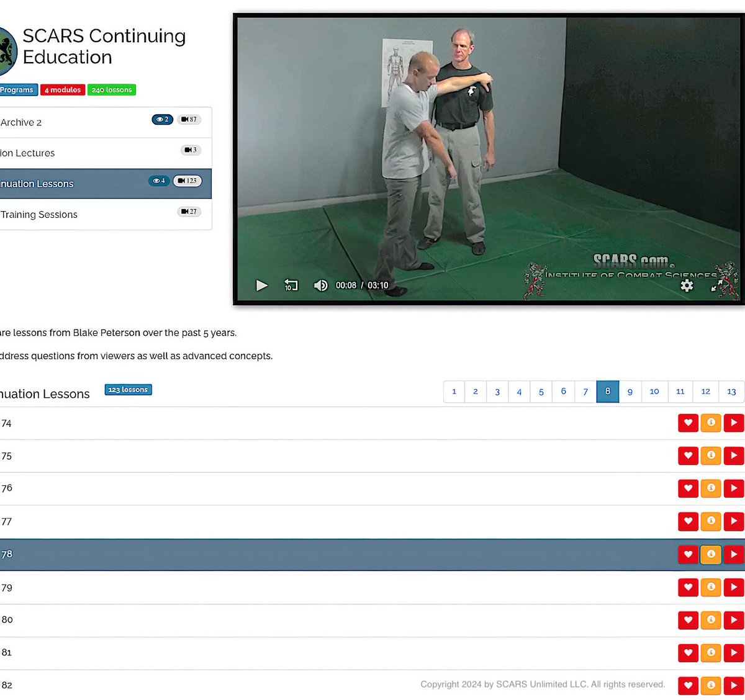This screenshot has height=700, width=745.
Task: Go to lessons page 2
Action: (476, 392)
